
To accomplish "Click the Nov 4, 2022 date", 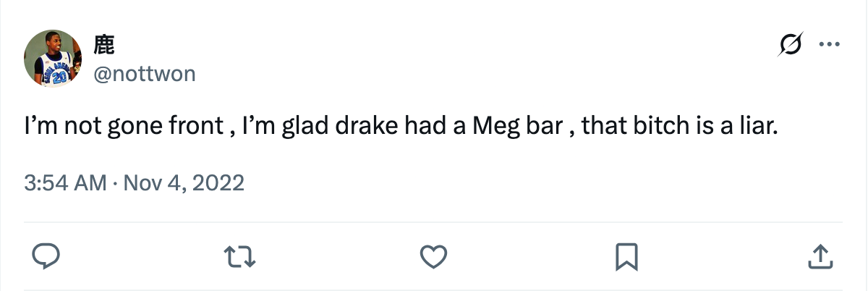I will click(x=184, y=182).
